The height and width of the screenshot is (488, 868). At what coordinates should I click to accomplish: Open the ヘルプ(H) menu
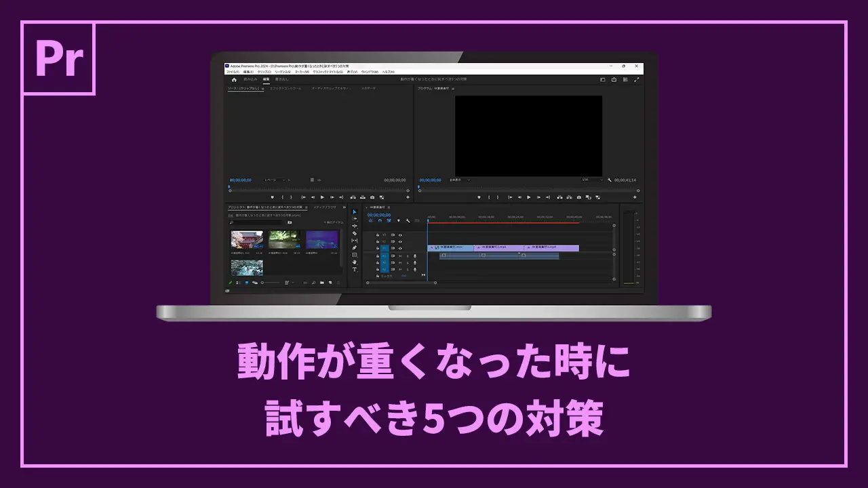(389, 72)
